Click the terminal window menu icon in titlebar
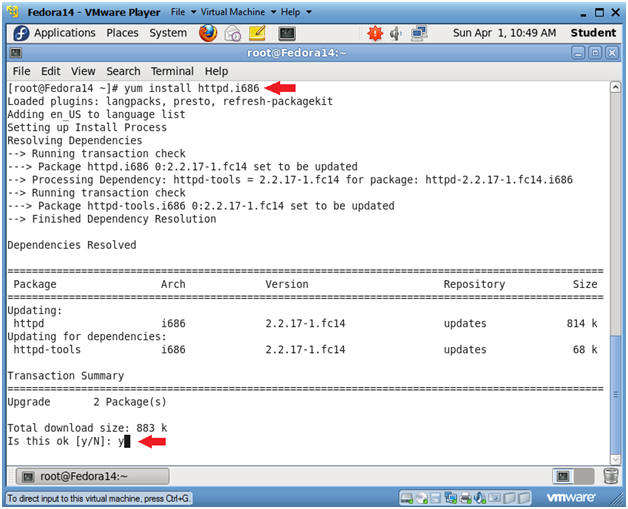The height and width of the screenshot is (509, 628). (16, 53)
